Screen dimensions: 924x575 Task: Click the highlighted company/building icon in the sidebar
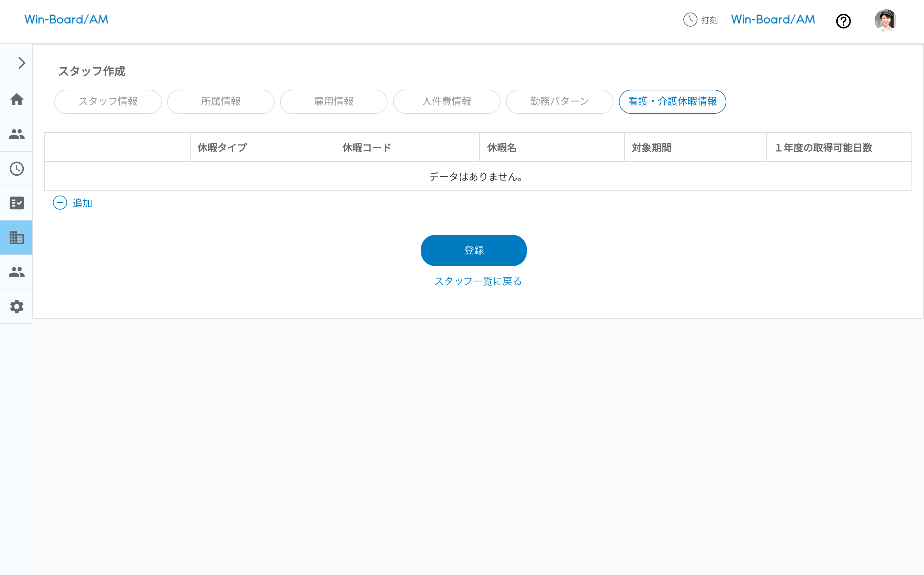(x=16, y=238)
